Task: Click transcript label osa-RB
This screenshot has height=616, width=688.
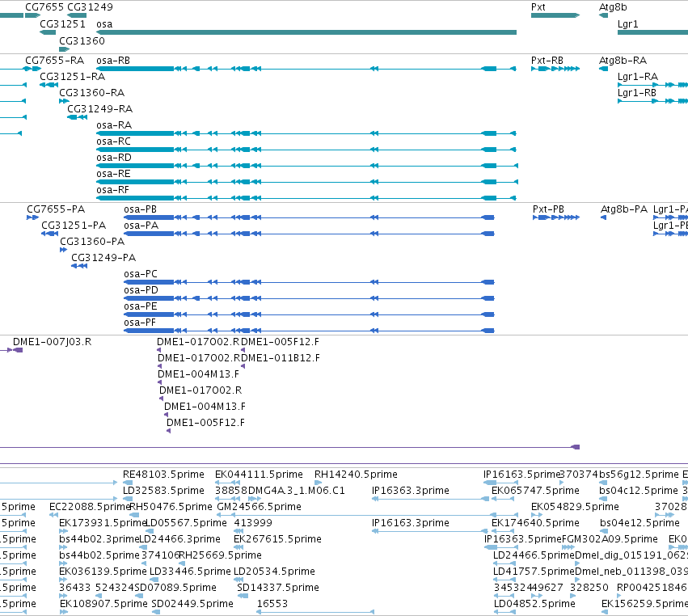Action: click(113, 60)
